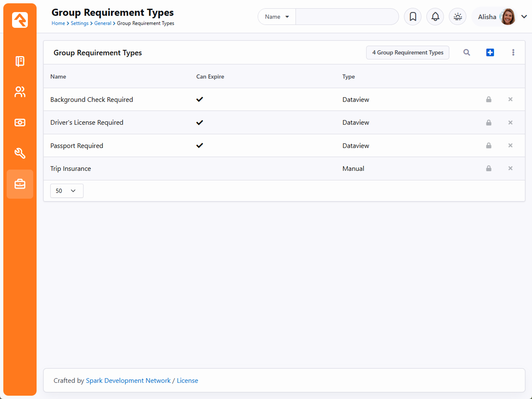The width and height of the screenshot is (532, 399).
Task: Delete the Trip Insurance row
Action: (510, 168)
